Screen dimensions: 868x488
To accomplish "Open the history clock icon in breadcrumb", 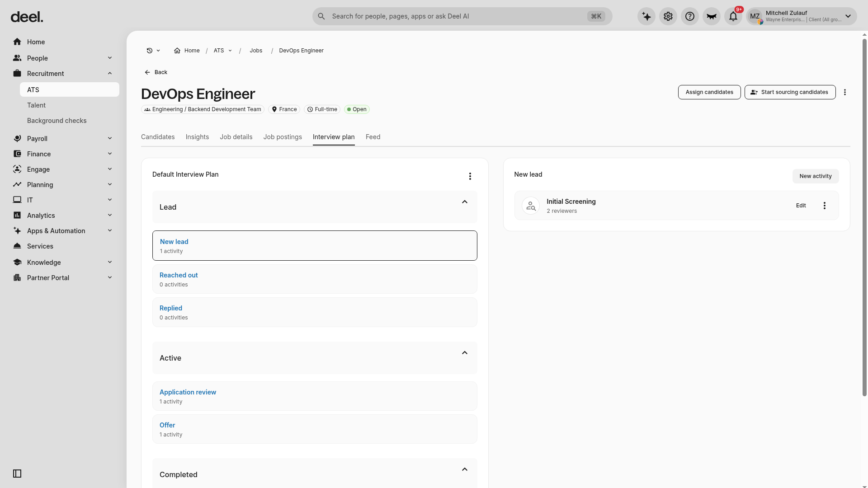I will click(x=150, y=51).
